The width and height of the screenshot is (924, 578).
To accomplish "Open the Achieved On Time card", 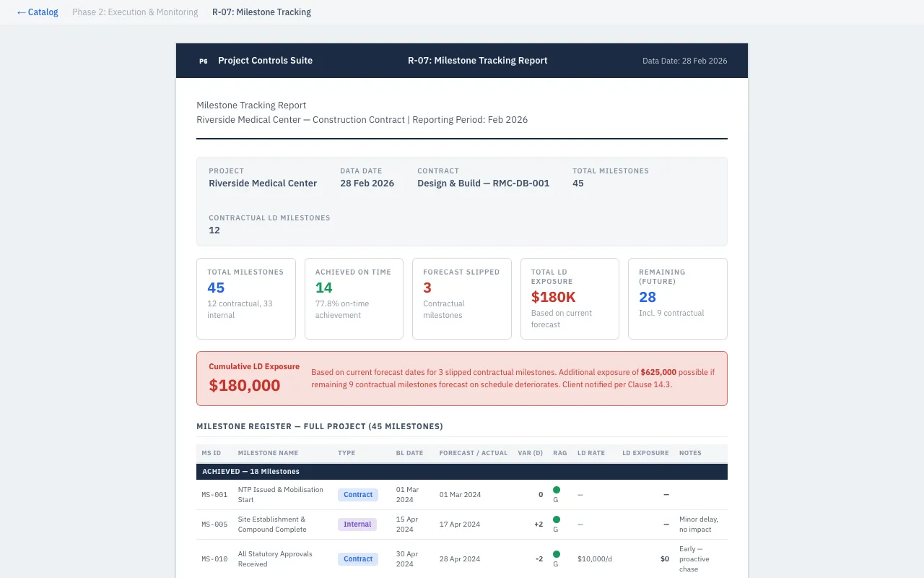I will [x=354, y=298].
